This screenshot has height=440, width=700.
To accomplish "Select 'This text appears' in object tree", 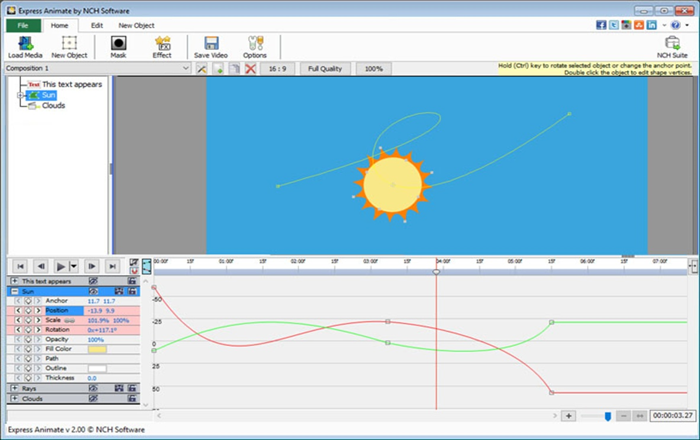I will click(x=72, y=84).
